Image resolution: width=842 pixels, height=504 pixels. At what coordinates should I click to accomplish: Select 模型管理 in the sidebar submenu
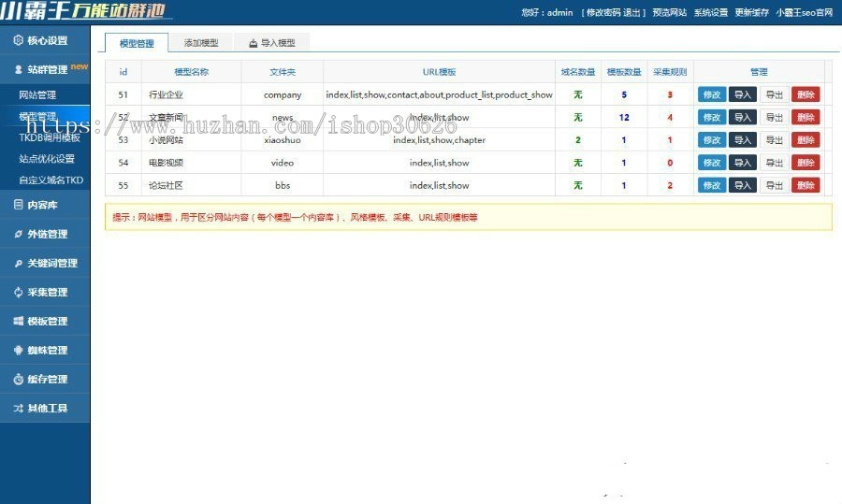(37, 116)
